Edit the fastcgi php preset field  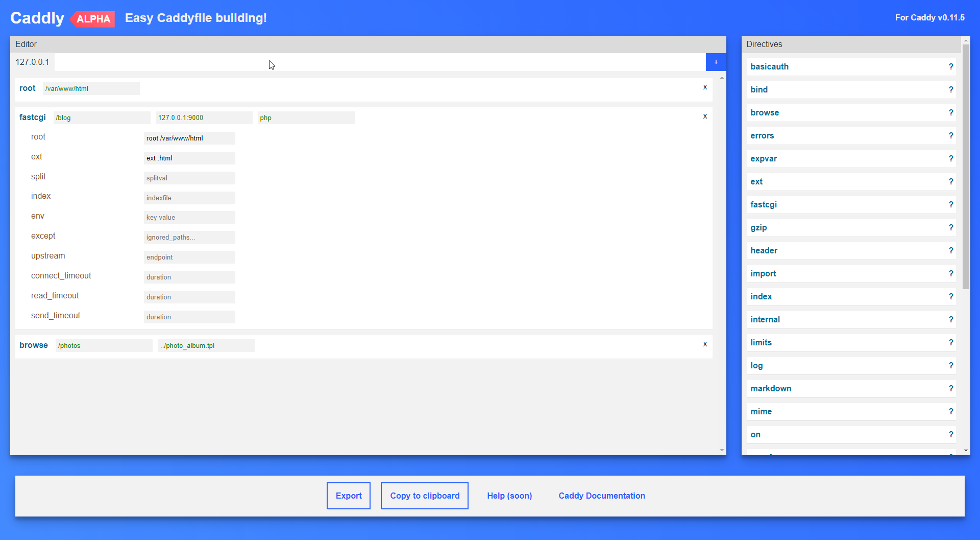tap(306, 118)
